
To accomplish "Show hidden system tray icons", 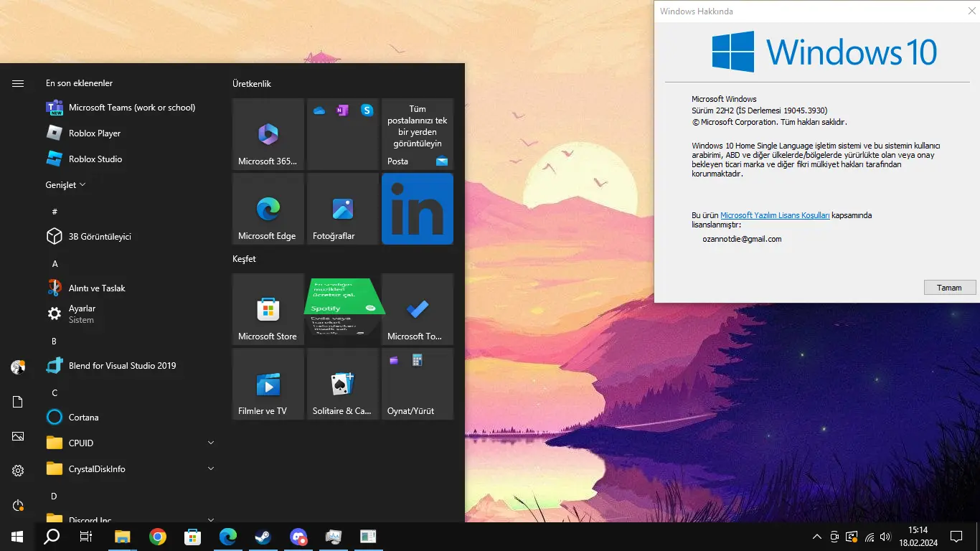I will coord(817,537).
